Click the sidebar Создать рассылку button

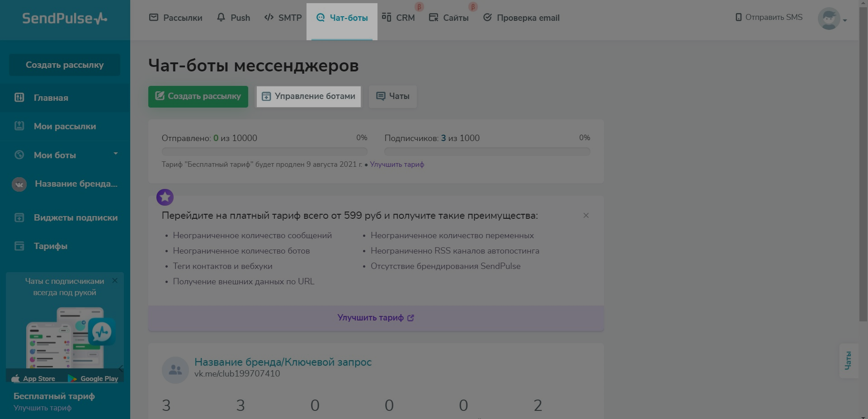click(65, 65)
